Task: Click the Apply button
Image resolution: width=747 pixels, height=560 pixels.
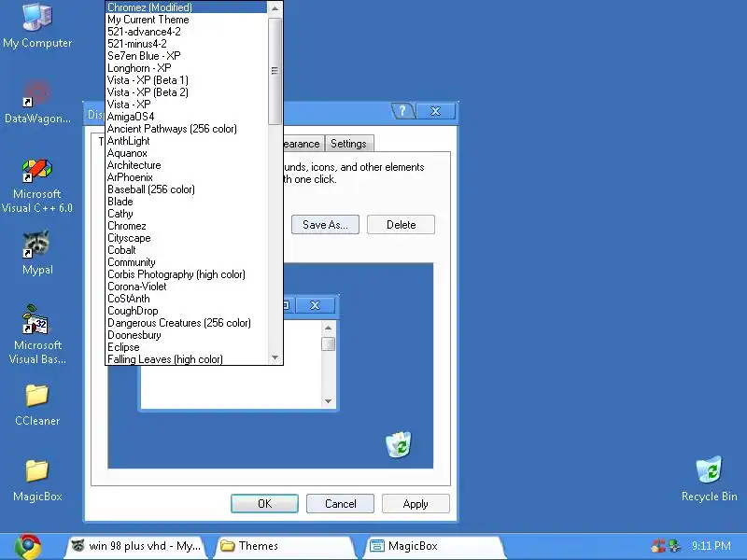Action: click(x=416, y=504)
